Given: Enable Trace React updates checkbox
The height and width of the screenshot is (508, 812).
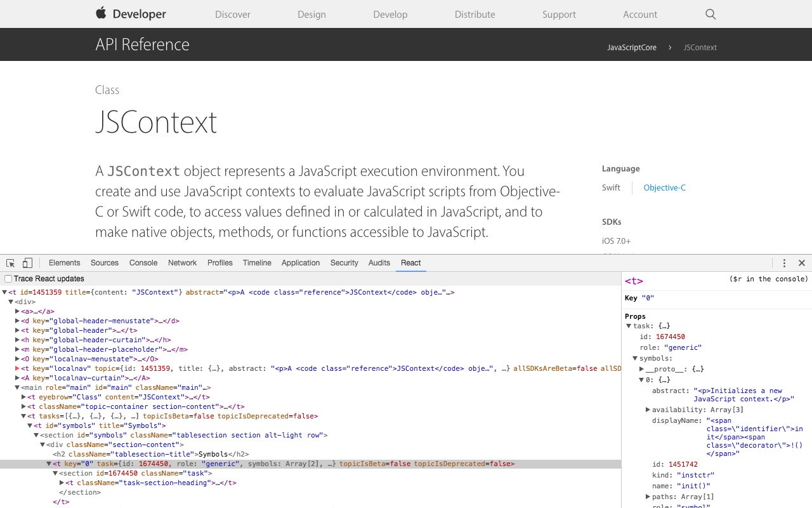Looking at the screenshot, I should [x=8, y=279].
